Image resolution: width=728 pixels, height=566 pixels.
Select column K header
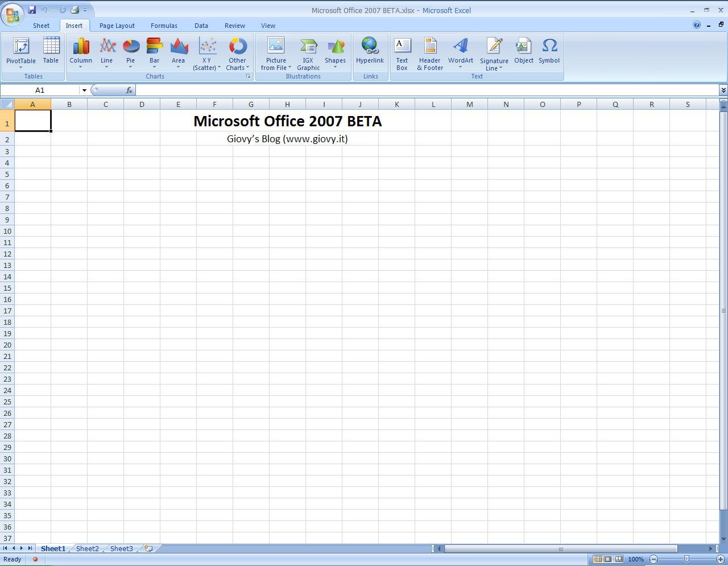[x=397, y=104]
